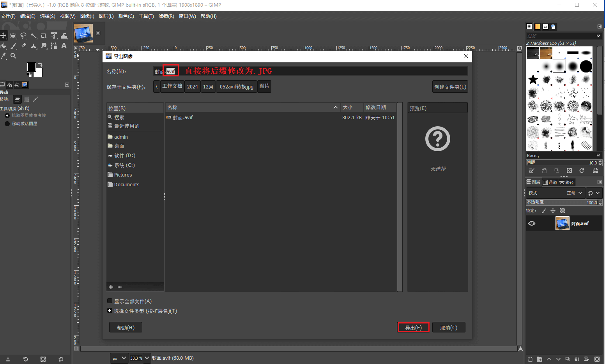
Task: Activate the Zoom magnifier tool
Action: [x=13, y=56]
